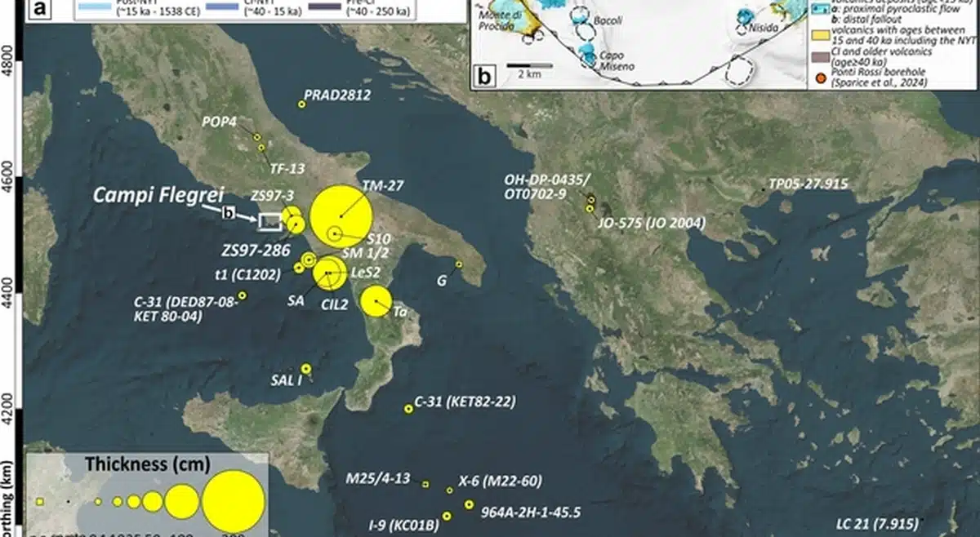Click the 'JO-575 (IO 2004)' label
Image resolution: width=980 pixels, height=537 pixels.
(650, 222)
